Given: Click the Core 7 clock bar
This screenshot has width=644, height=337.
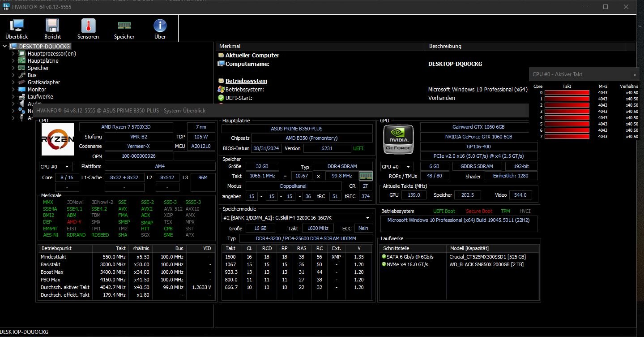Looking at the screenshot, I should point(567,137).
